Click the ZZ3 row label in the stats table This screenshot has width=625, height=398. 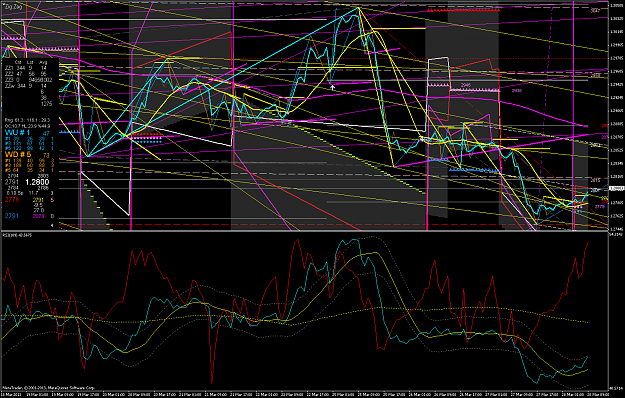[9, 80]
